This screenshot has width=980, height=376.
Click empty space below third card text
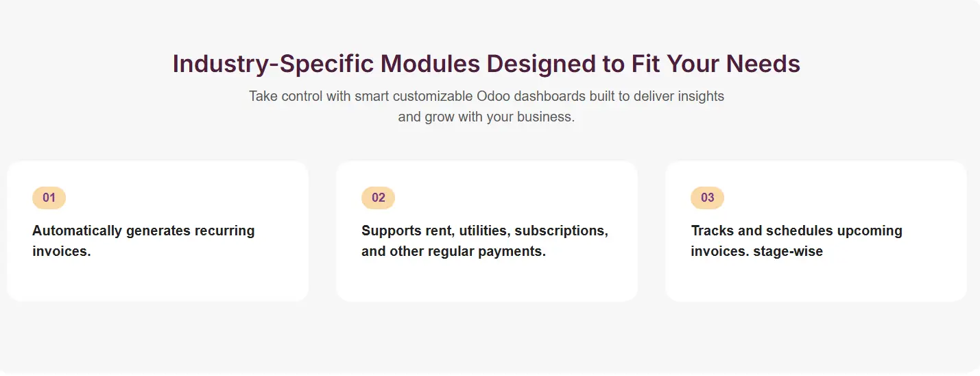point(815,281)
